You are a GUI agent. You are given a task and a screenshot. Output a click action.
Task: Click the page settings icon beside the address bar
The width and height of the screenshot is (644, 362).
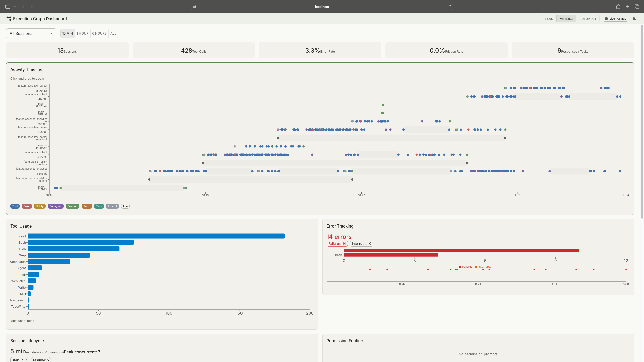pyautogui.click(x=194, y=7)
